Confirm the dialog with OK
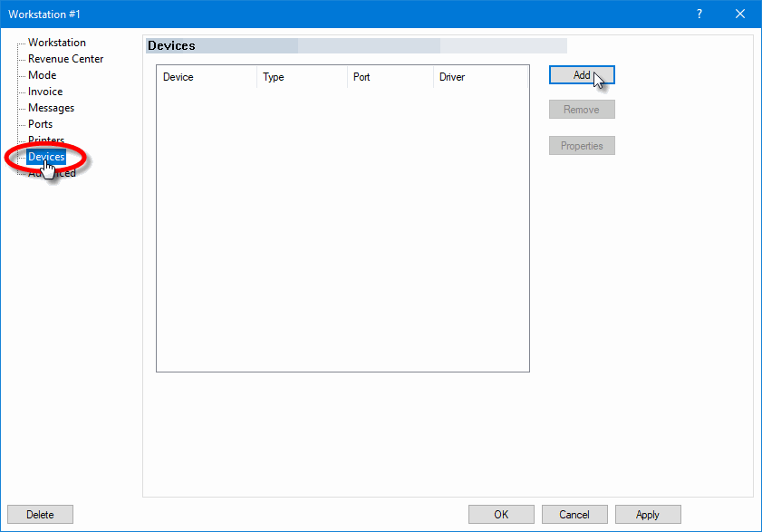Screen dimensions: 762x532 click(501, 515)
